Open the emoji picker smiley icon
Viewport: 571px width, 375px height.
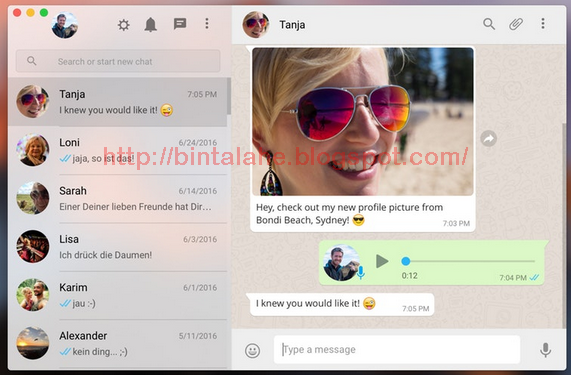[252, 351]
